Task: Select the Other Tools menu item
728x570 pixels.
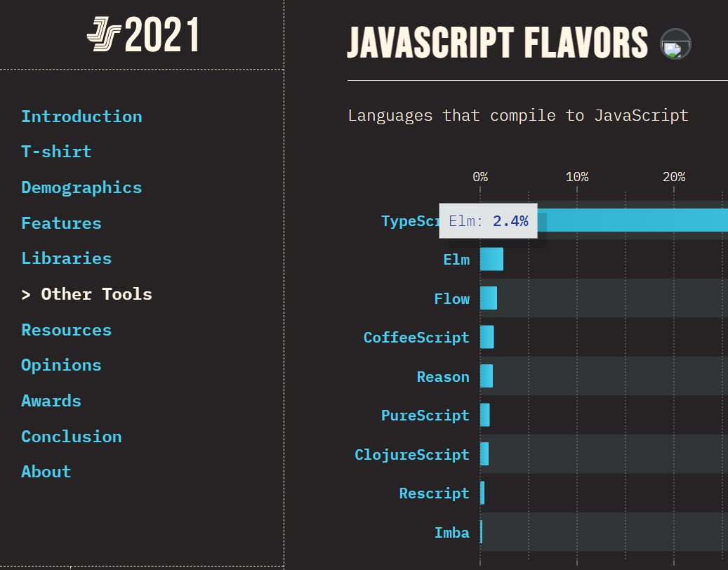Action: pos(87,294)
